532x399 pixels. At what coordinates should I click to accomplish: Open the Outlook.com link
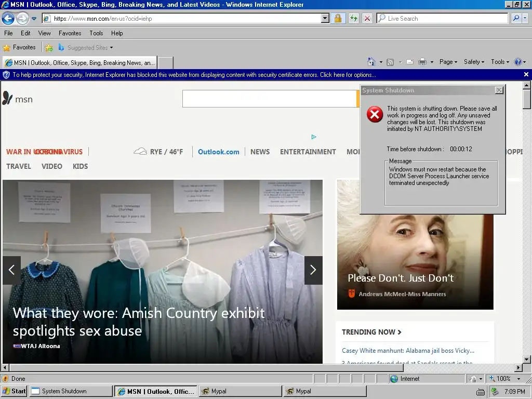pyautogui.click(x=219, y=152)
